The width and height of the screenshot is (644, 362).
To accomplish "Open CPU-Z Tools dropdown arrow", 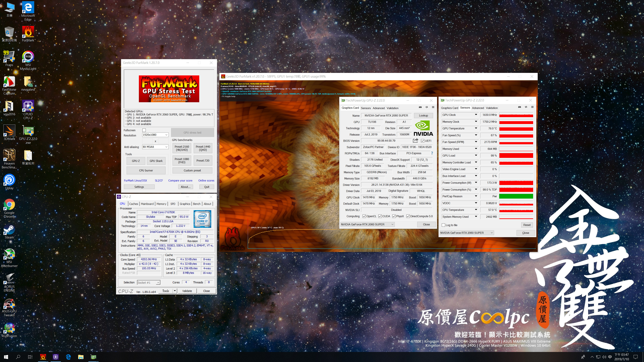I will [x=175, y=291].
